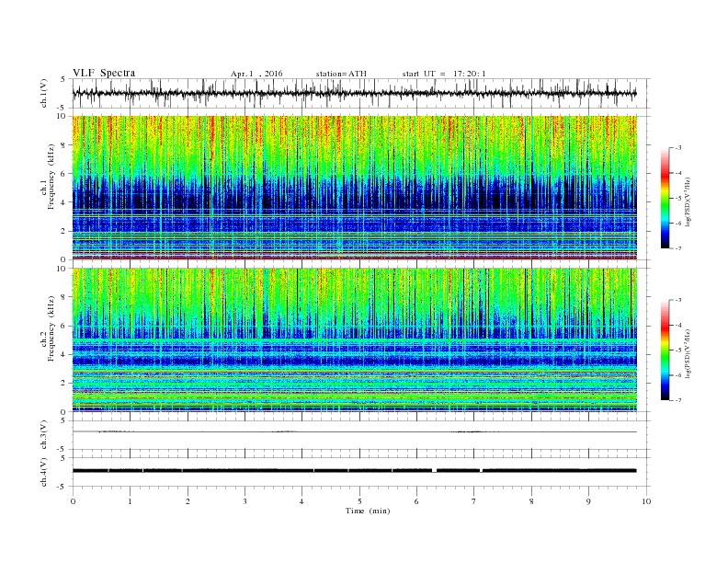Click the "8" kHz tick on ch.1 frequency axis

[64, 145]
